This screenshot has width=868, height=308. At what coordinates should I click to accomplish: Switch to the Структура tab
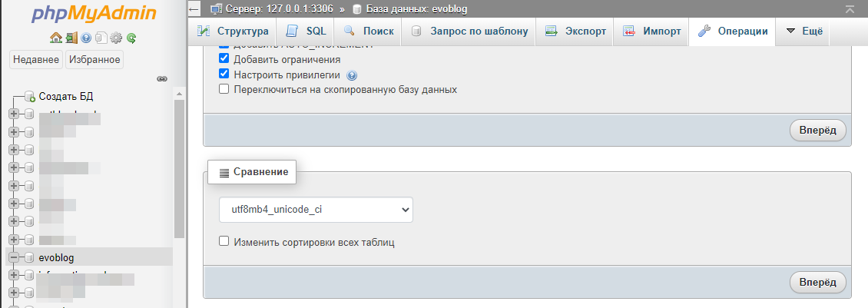tap(234, 31)
